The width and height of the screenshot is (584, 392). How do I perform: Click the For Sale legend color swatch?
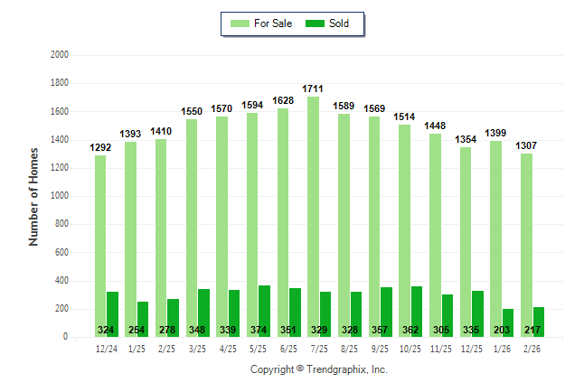click(240, 23)
